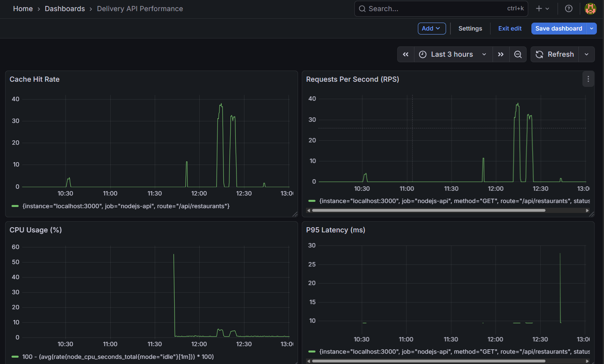Open the user profile avatar
The image size is (604, 364).
590,9
